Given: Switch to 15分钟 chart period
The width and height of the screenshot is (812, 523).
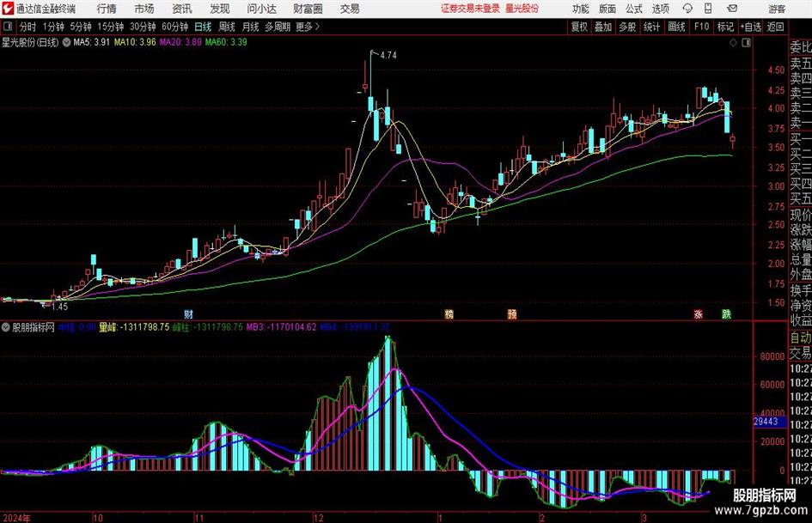Looking at the screenshot, I should point(111,27).
